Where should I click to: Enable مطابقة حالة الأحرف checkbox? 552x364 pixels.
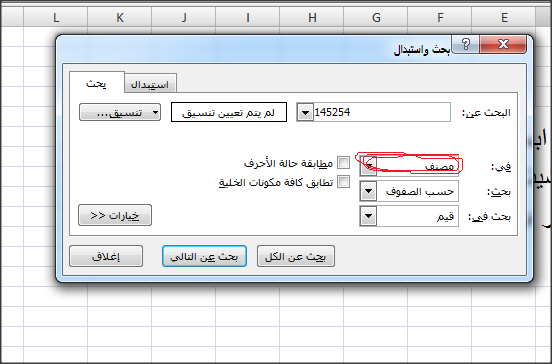[343, 163]
